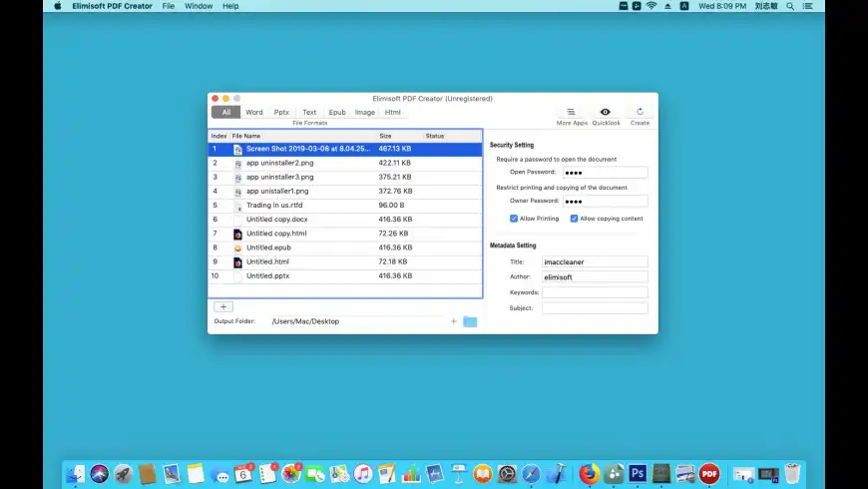Open Finder in the dock
Viewport: 868px width, 489px height.
point(76,474)
